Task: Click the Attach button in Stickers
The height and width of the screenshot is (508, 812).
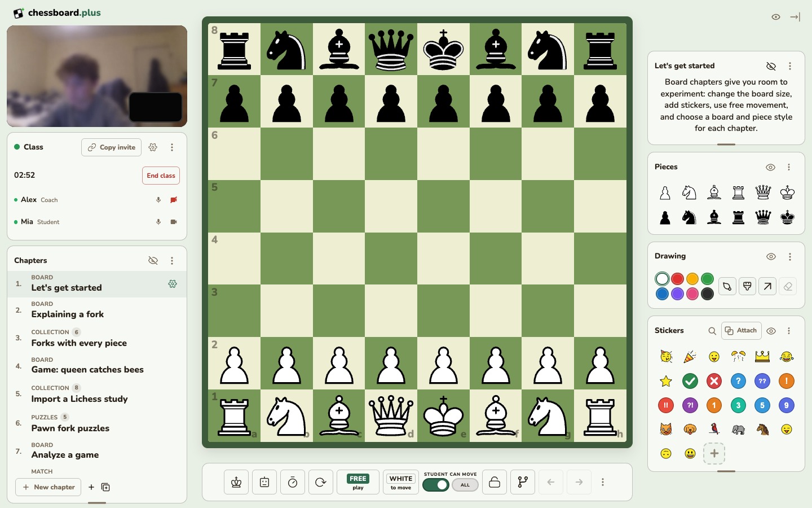Action: coord(742,331)
